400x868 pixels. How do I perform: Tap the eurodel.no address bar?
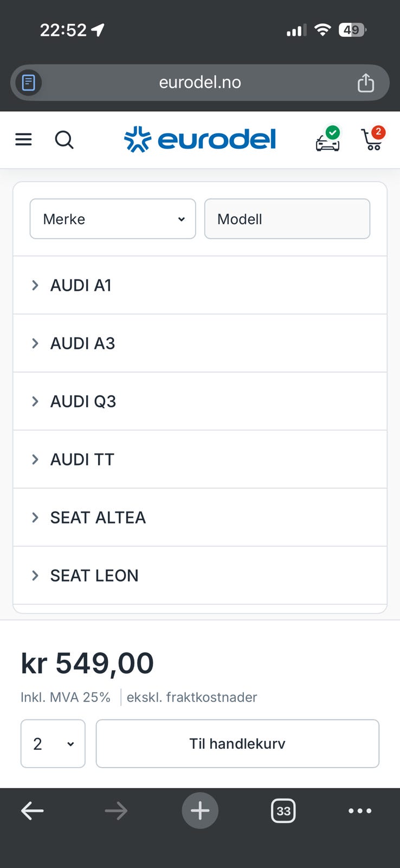(200, 82)
